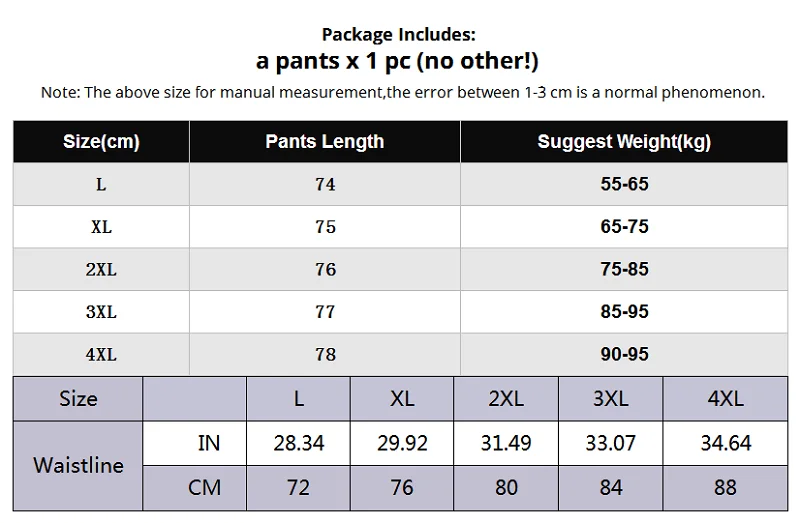The height and width of the screenshot is (523, 800).
Task: Click waistline value 31.49 inches
Action: pos(506,443)
